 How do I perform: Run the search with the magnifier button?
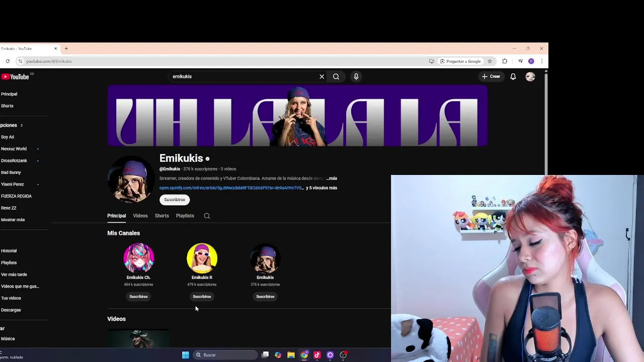[336, 76]
